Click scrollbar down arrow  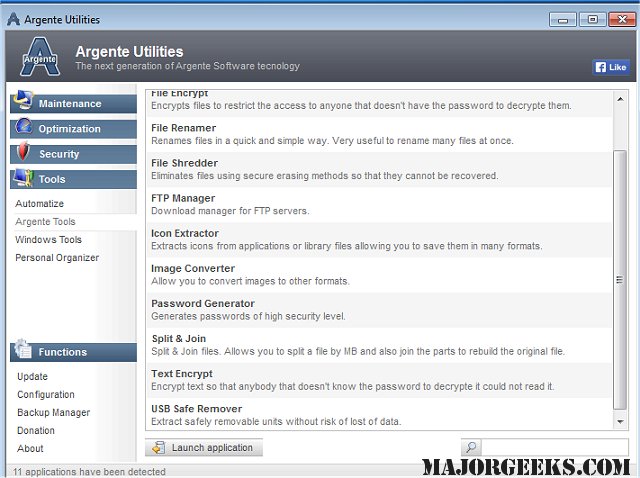(x=620, y=421)
